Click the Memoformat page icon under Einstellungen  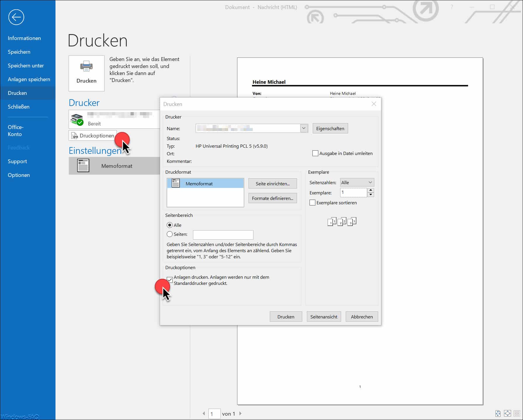pyautogui.click(x=83, y=166)
